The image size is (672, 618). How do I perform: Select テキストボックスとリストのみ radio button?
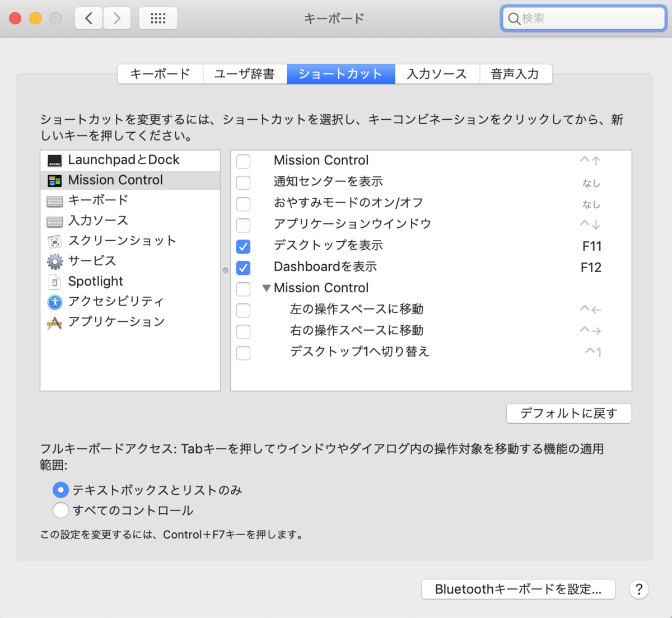click(x=60, y=490)
